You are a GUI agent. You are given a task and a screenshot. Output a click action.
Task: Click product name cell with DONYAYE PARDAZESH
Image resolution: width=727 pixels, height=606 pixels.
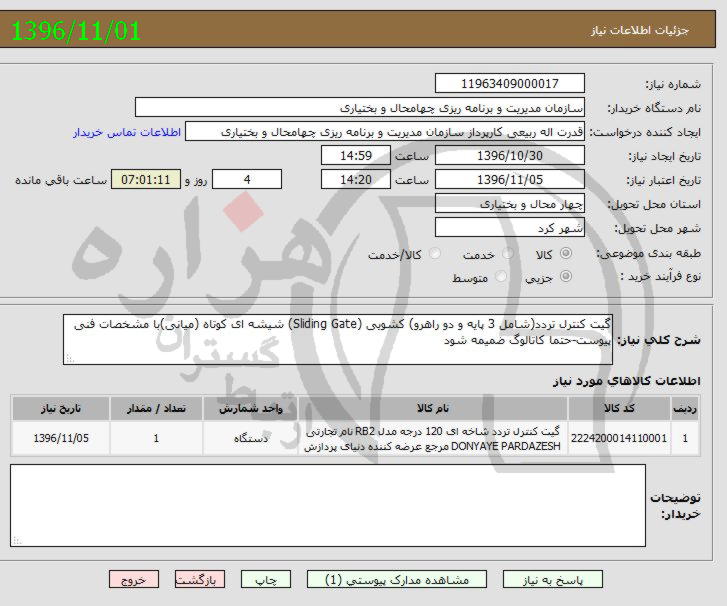pos(433,438)
